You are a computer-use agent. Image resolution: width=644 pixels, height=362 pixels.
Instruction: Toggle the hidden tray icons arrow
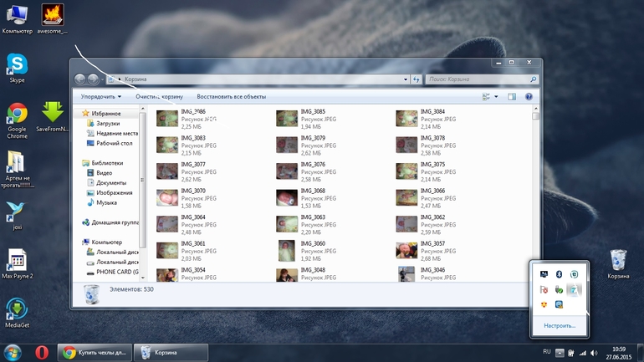coord(560,352)
